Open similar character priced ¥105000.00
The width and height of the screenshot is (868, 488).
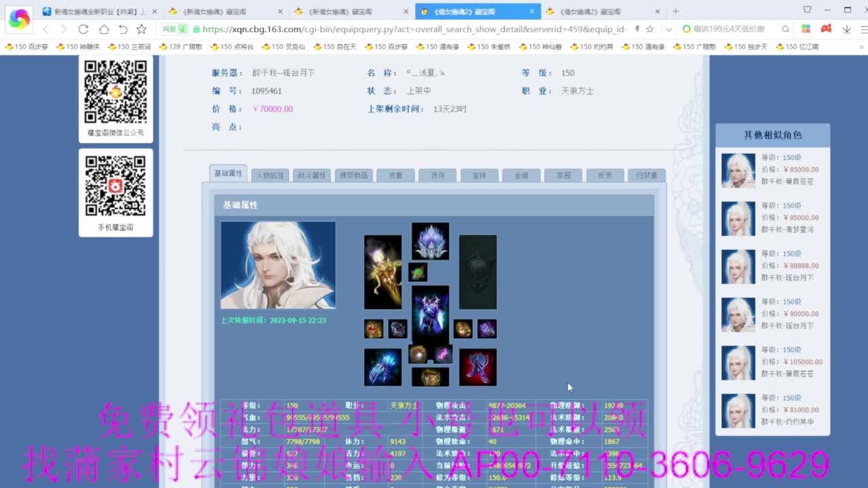coord(772,362)
